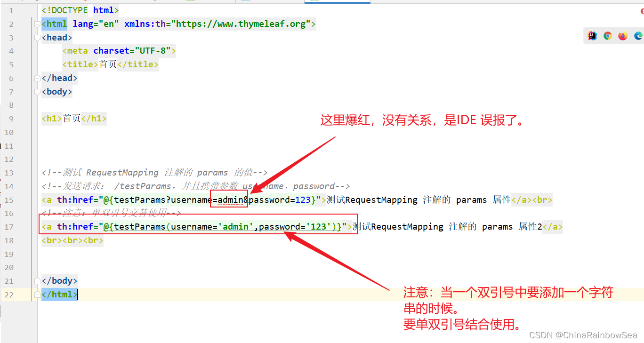
Task: Open page in Edge browser icon
Action: coord(638,36)
